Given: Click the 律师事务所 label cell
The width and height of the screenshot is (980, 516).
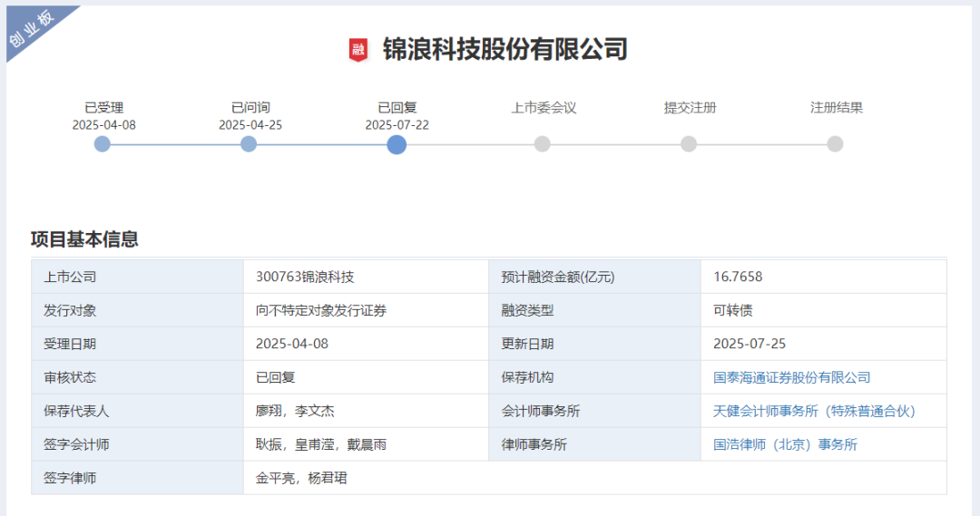Looking at the screenshot, I should point(594,444).
